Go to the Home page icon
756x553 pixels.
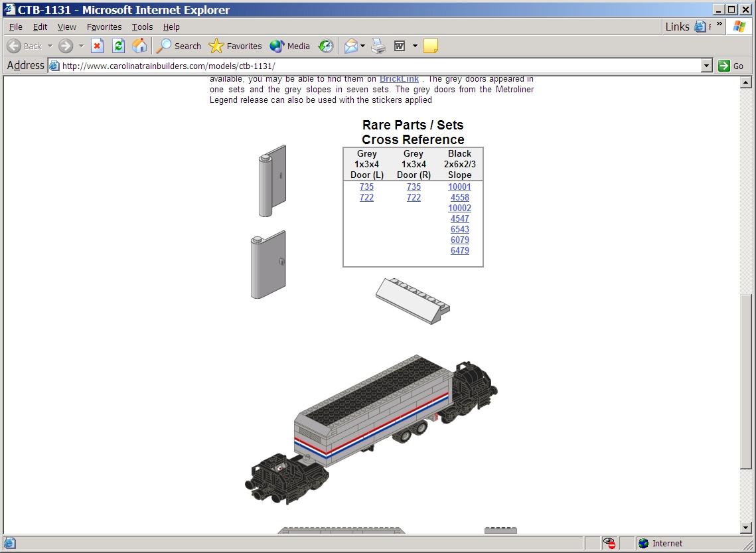(139, 46)
